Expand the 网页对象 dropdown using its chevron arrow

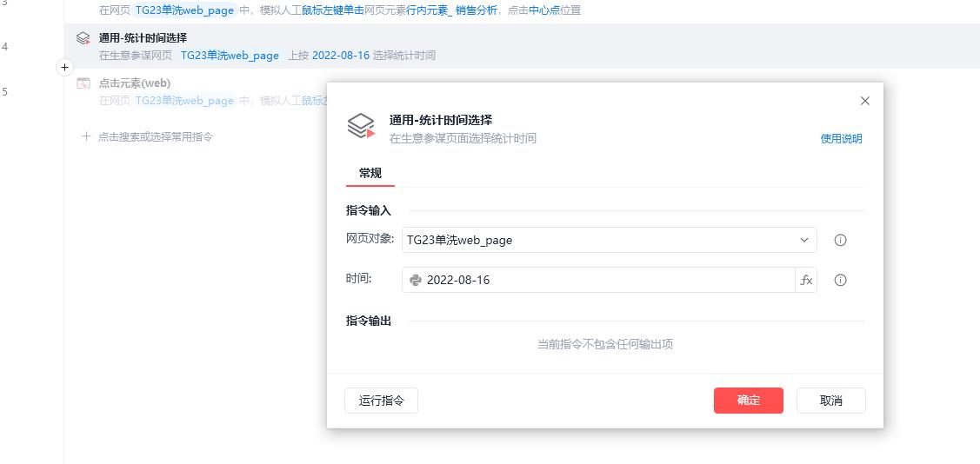pos(803,241)
